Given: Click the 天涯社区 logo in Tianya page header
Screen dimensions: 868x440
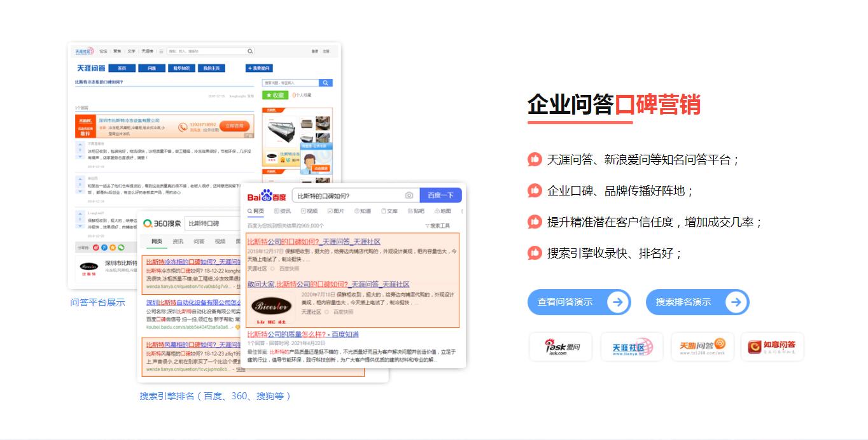Looking at the screenshot, I should click(84, 51).
